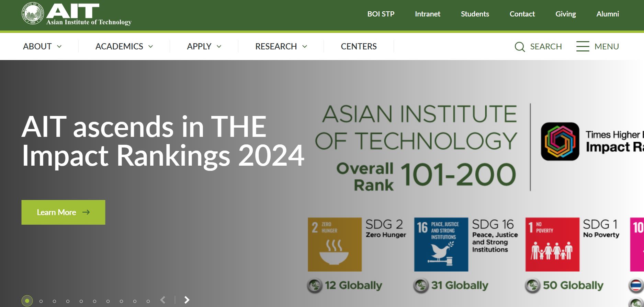Select the tenth carousel dot
Viewport: 644px width, 307px height.
148,301
